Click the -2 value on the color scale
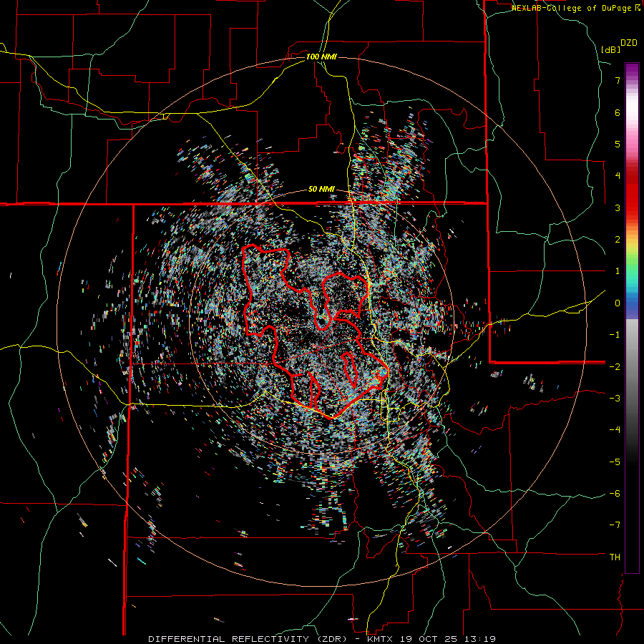This screenshot has height=644, width=644. coord(615,366)
